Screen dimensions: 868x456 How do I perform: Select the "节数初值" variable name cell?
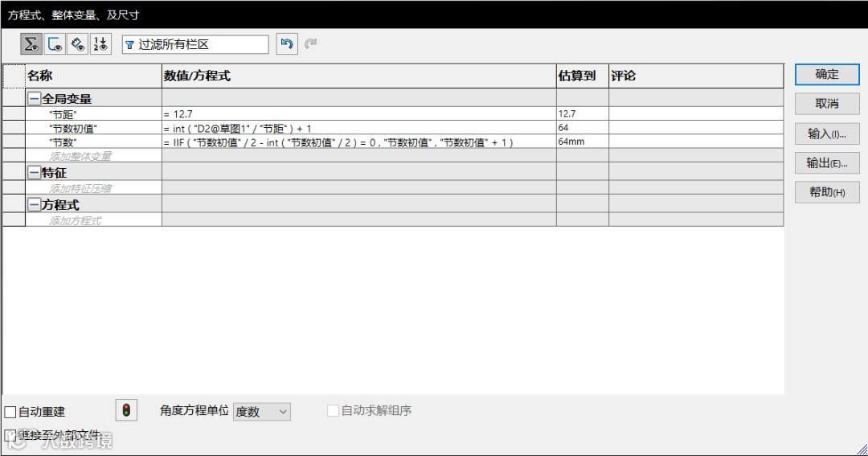point(93,128)
